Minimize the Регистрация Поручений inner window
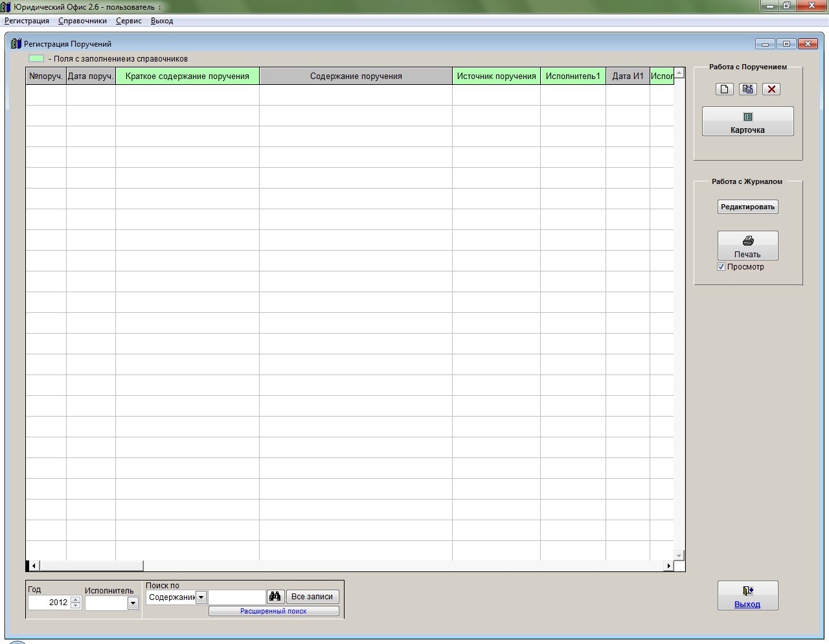The image size is (829, 644). (x=765, y=44)
